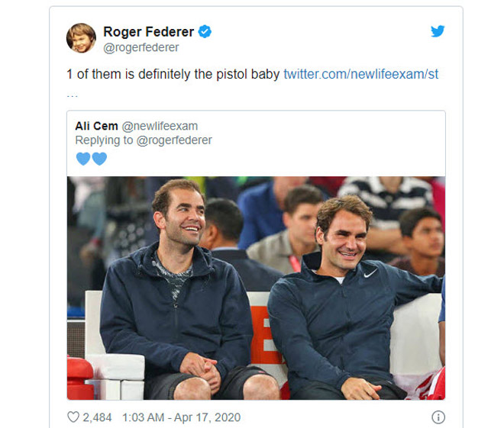Click the truncated ellipsis below the tweet link
Image resolution: width=504 pixels, height=428 pixels.
(73, 93)
